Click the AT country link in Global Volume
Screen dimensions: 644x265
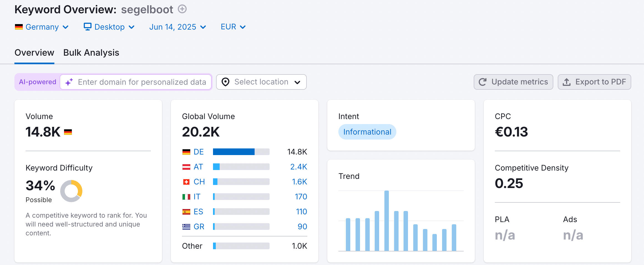[x=198, y=167]
